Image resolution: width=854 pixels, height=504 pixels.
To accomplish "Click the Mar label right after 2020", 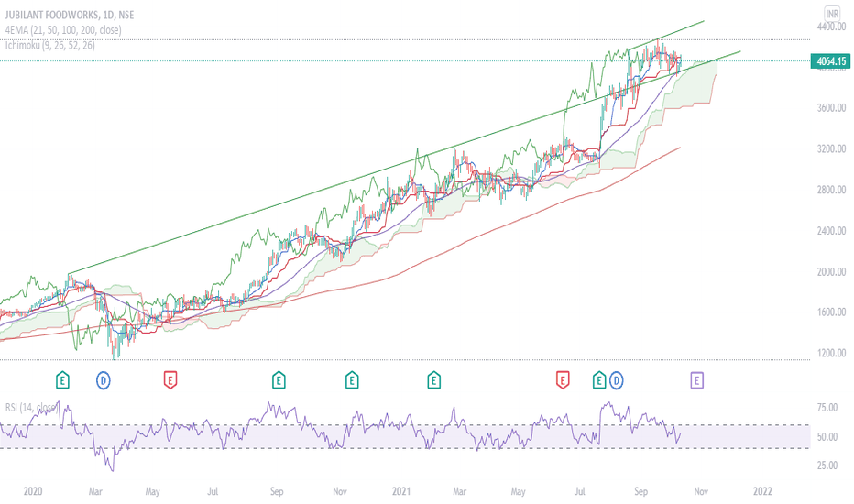I will (x=95, y=491).
